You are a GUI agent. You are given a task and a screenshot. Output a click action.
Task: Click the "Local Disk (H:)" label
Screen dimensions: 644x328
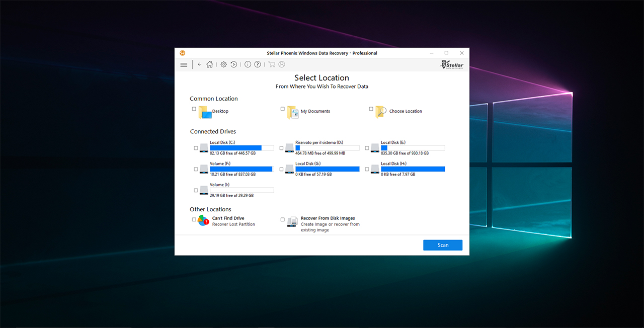coord(393,163)
